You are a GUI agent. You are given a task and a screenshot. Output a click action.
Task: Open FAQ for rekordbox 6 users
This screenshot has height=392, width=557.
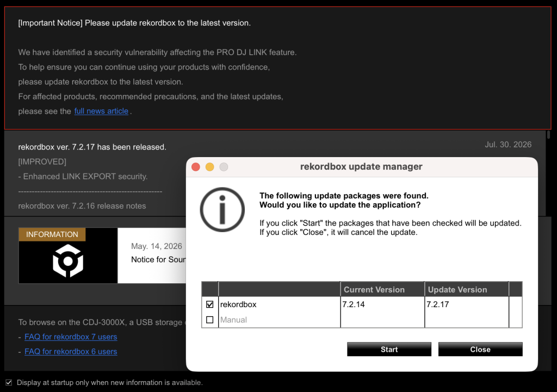pyautogui.click(x=71, y=352)
